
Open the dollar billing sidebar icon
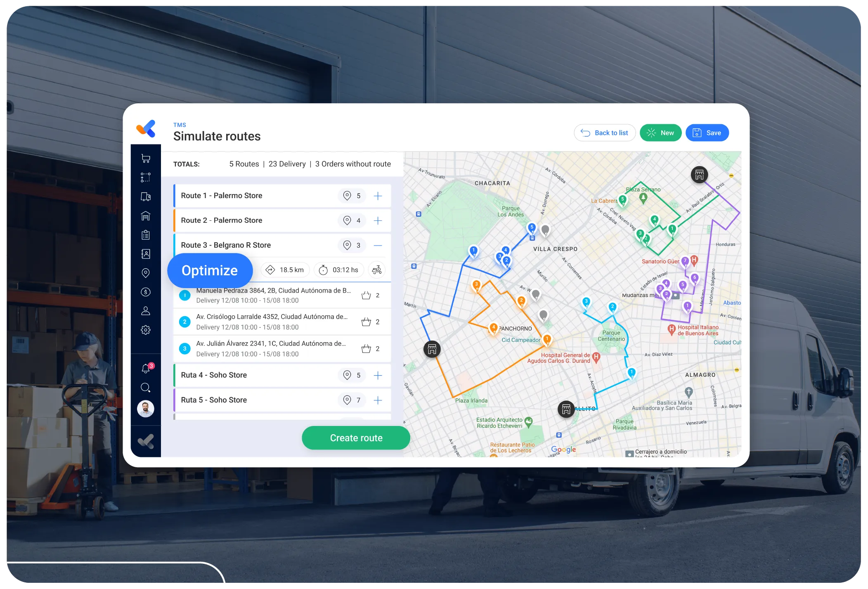pyautogui.click(x=145, y=292)
